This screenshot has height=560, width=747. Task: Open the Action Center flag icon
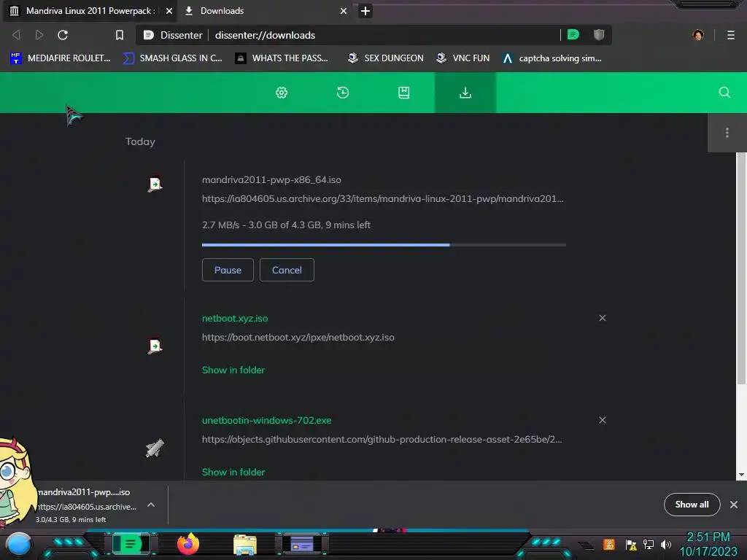pos(631,544)
